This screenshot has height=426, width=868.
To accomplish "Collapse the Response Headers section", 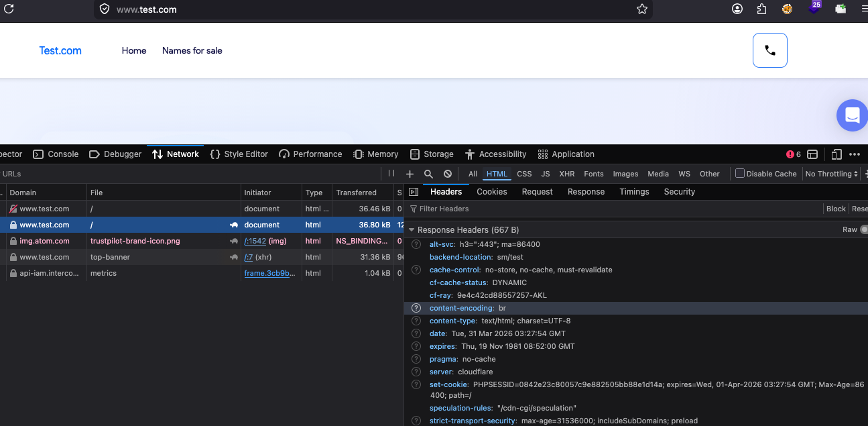I will pyautogui.click(x=412, y=230).
